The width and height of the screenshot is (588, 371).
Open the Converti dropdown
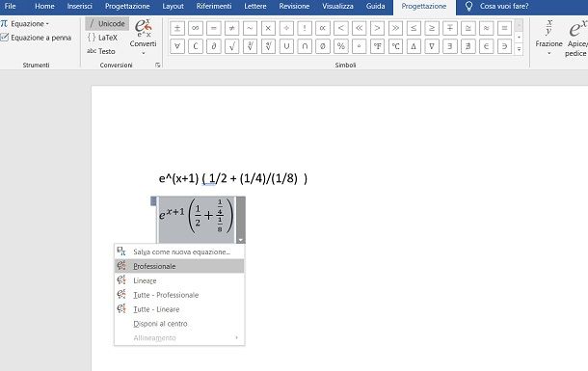click(143, 37)
